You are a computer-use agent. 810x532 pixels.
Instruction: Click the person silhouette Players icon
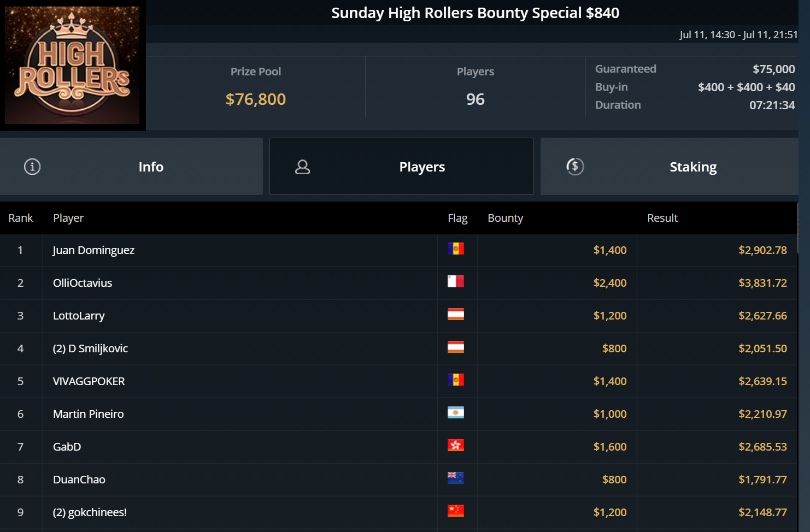(302, 167)
